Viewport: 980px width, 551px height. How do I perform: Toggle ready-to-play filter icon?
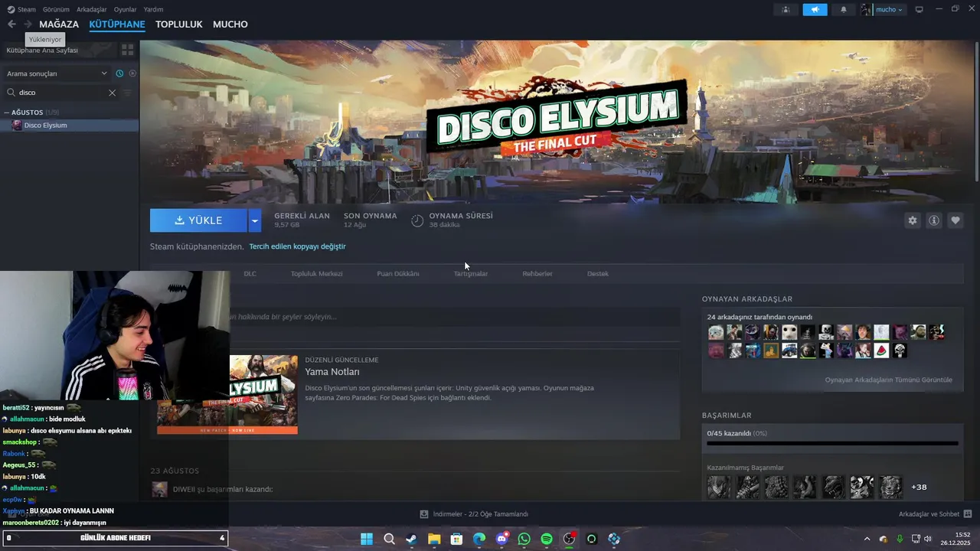click(x=132, y=73)
